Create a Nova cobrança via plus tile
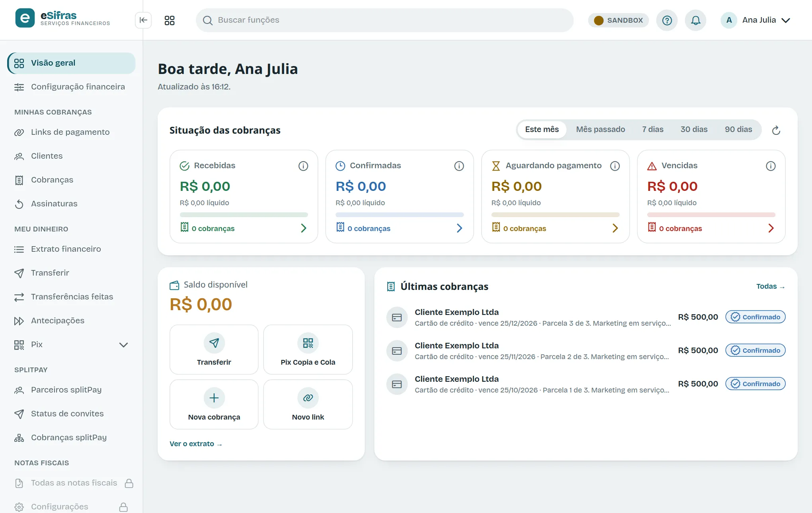 [x=214, y=404]
